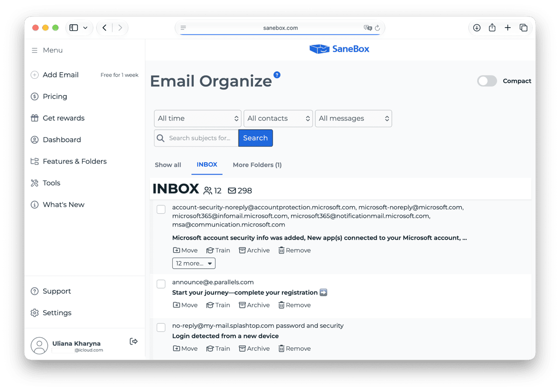
Task: Click 'Start your journey' email subject
Action: coord(250,293)
